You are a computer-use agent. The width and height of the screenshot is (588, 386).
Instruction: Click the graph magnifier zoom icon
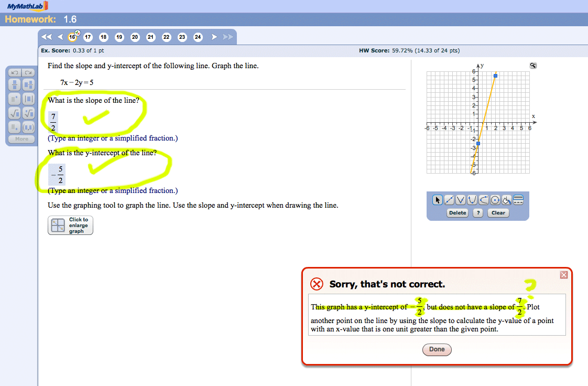coord(533,65)
